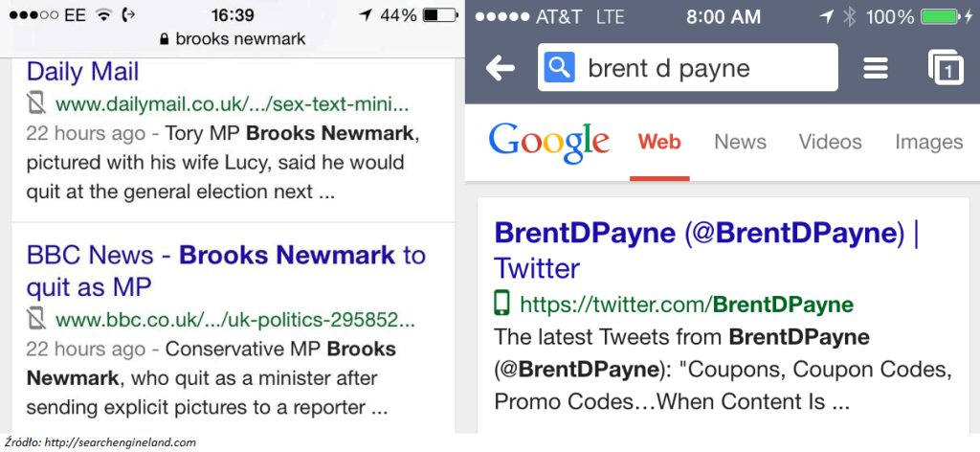Open the BBC News Brooks Newmark headline
The width and height of the screenshot is (980, 452).
pos(226,271)
